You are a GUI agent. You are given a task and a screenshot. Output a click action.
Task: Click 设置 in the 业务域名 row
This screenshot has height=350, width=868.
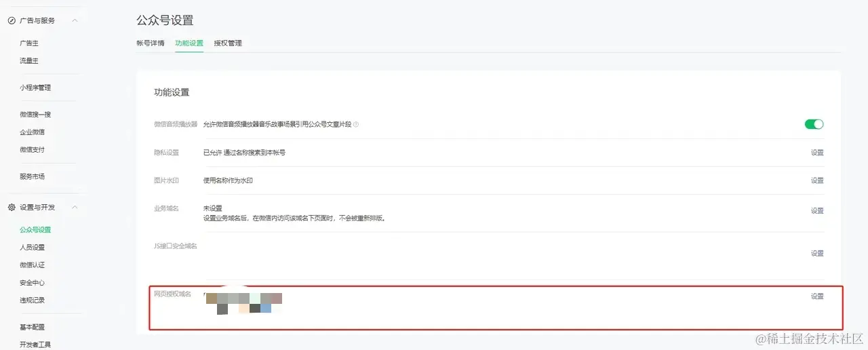coord(817,211)
